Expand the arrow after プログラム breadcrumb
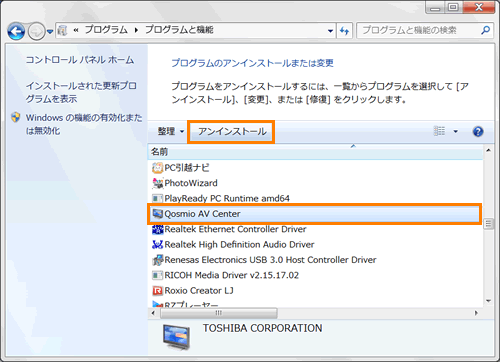 [136, 30]
